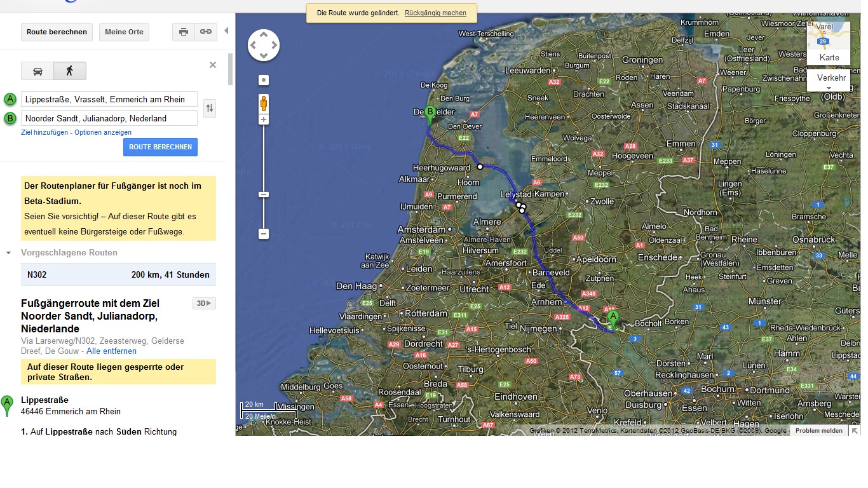
Task: Click the gesperrte oder private Straßen warning
Action: point(118,372)
